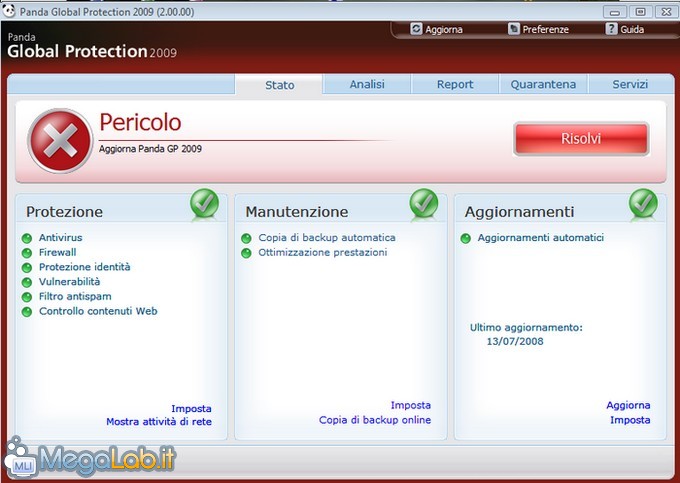Click the Aggiorna refresh icon in top bar
Screen dimensions: 680x483
[x=417, y=29]
